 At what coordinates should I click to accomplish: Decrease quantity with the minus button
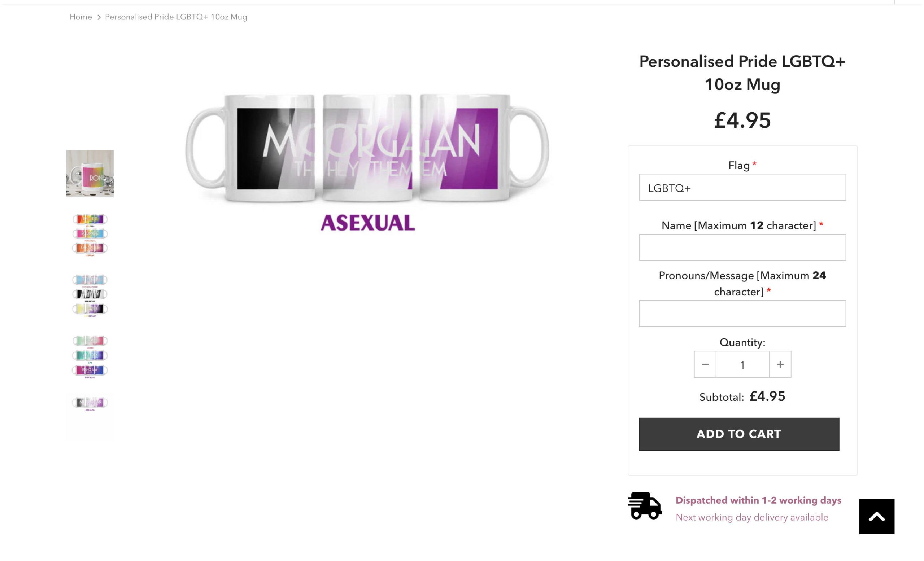705,364
